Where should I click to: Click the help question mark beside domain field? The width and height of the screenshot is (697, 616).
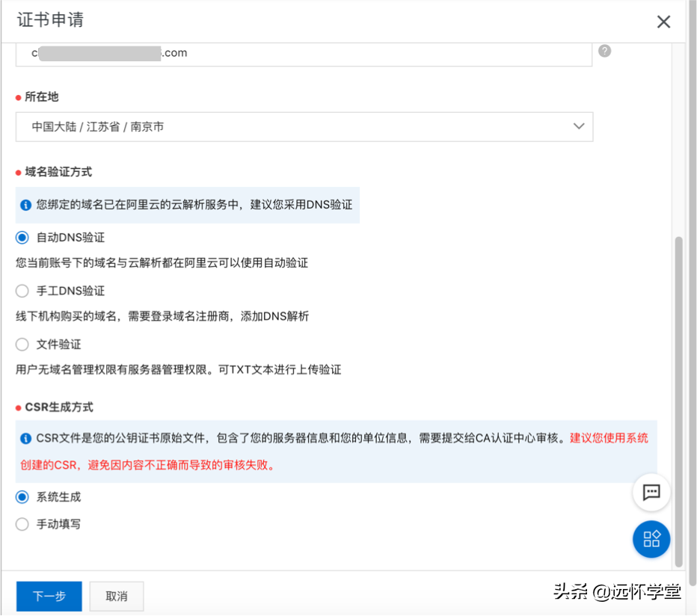tap(605, 51)
